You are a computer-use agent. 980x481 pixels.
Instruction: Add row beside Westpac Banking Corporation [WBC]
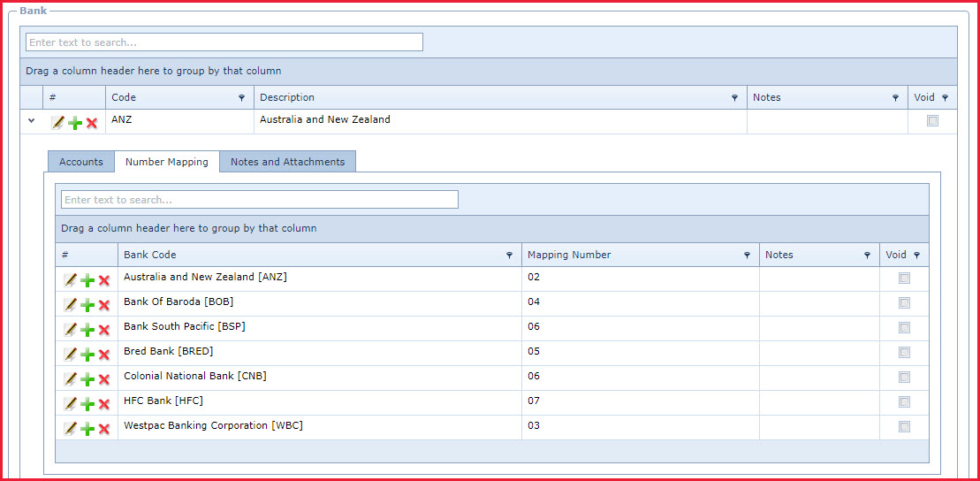[87, 429]
